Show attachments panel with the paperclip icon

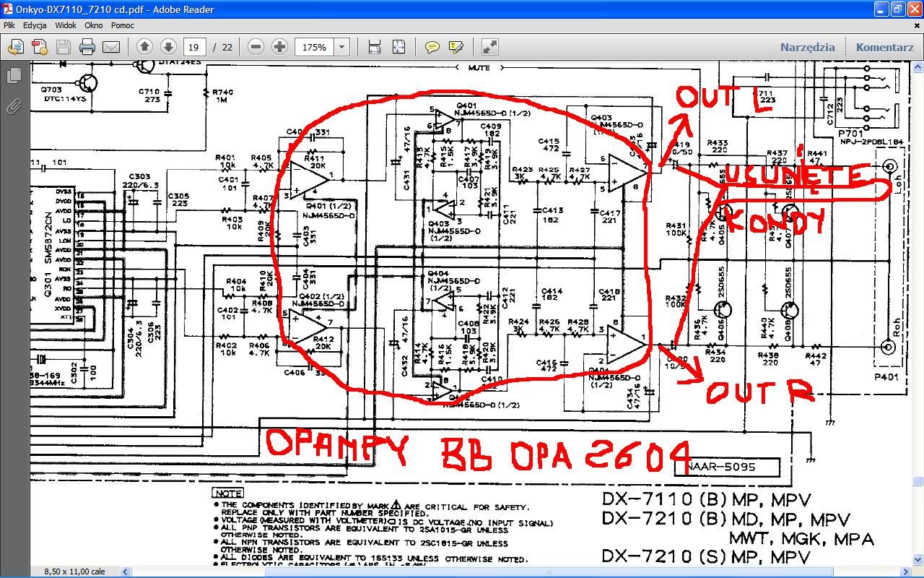tap(14, 107)
